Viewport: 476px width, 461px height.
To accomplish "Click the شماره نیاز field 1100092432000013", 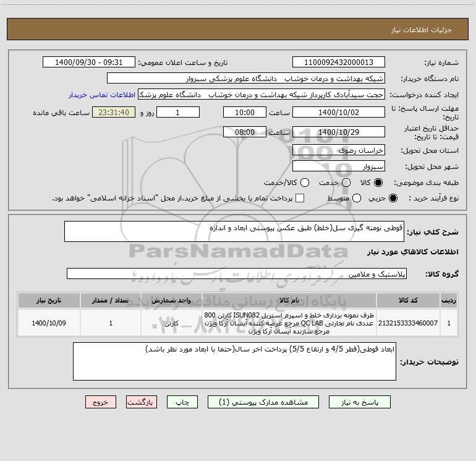I will (339, 62).
